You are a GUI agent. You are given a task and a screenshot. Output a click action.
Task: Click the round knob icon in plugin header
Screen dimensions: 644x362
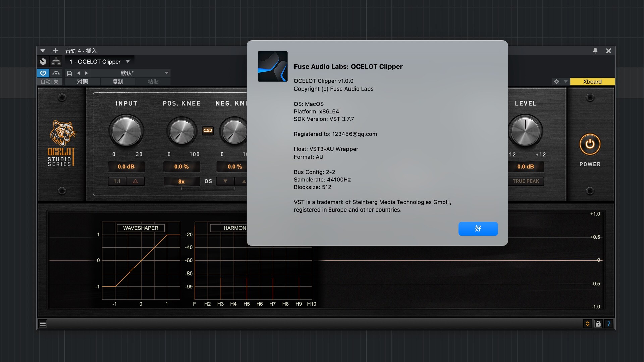tap(43, 62)
